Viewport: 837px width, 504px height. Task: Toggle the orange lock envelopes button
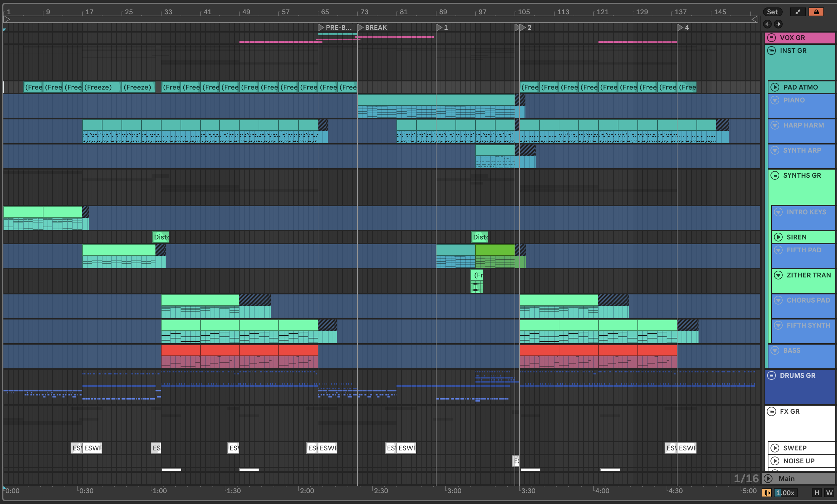click(x=816, y=12)
